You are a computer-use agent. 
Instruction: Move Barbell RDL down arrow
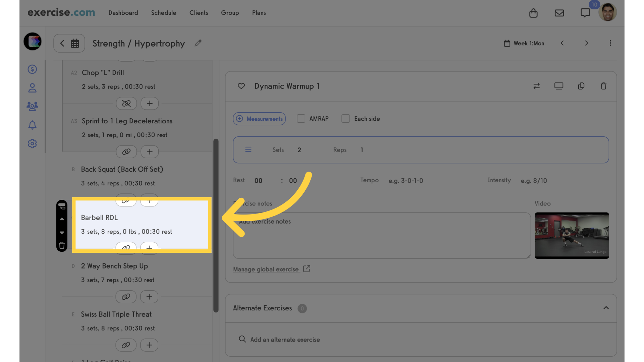click(62, 232)
